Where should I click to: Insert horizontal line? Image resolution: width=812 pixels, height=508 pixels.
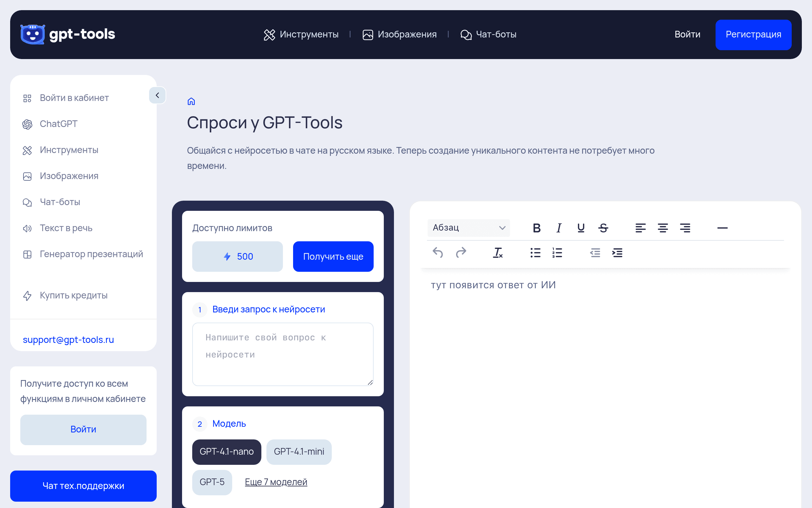(x=722, y=228)
